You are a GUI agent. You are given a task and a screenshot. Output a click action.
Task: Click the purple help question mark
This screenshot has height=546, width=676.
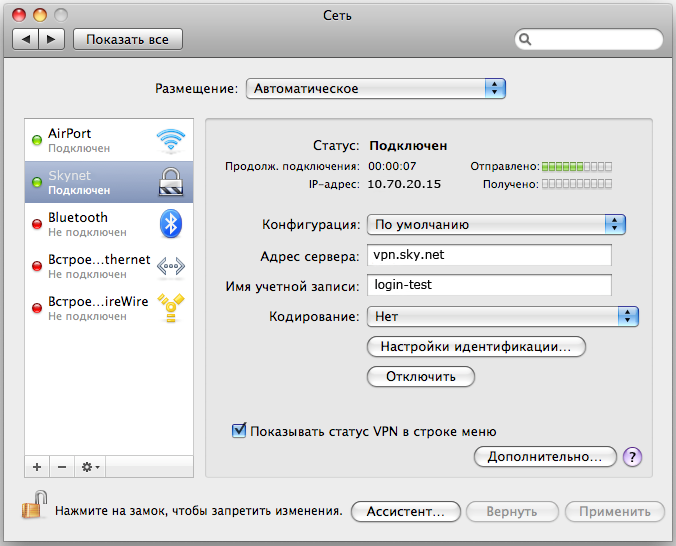pos(632,457)
